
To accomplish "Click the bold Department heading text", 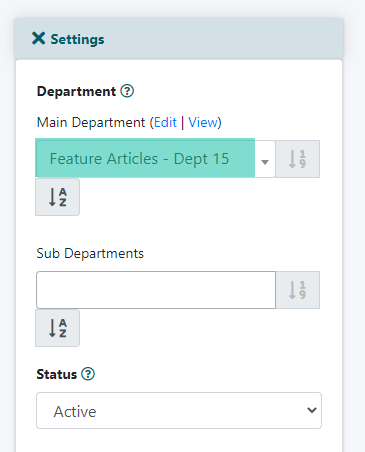I will pos(76,91).
